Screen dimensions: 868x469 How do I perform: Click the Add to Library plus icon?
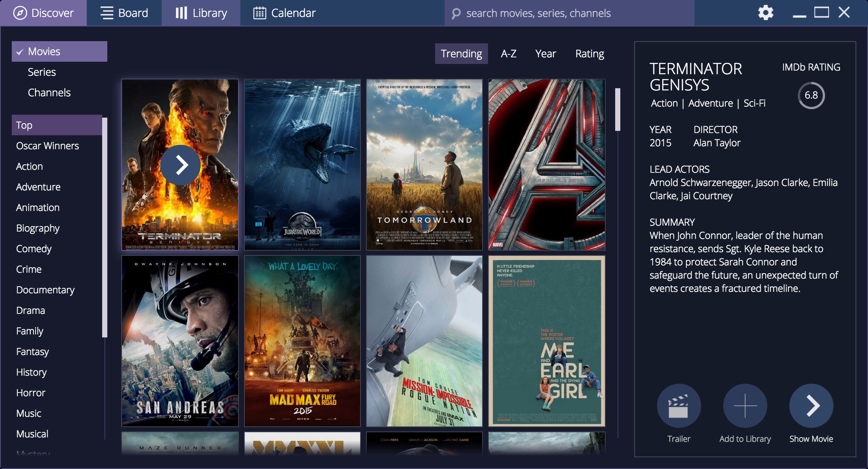pyautogui.click(x=745, y=406)
